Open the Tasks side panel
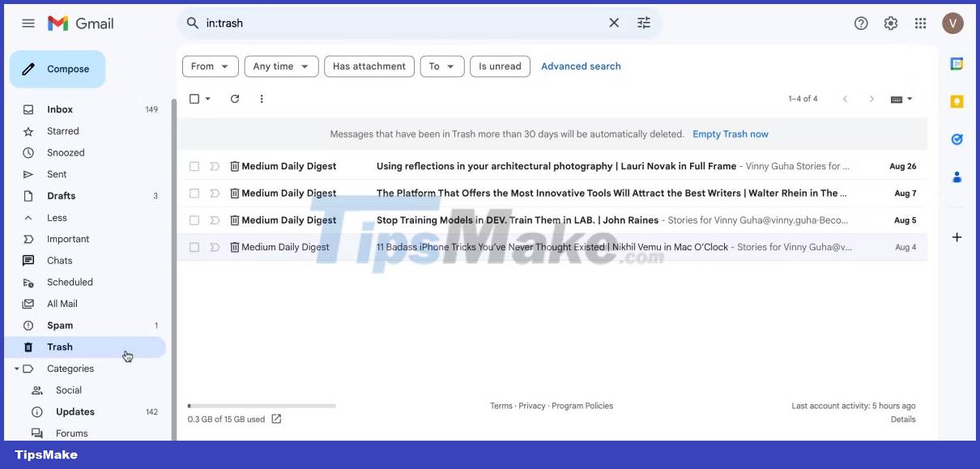 click(x=957, y=139)
